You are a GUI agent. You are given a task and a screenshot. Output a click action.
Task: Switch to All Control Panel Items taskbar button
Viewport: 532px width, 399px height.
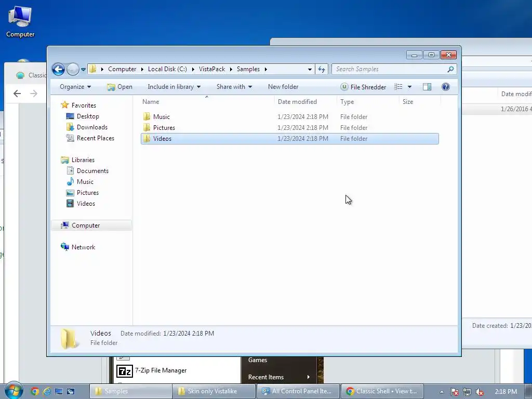(x=298, y=391)
